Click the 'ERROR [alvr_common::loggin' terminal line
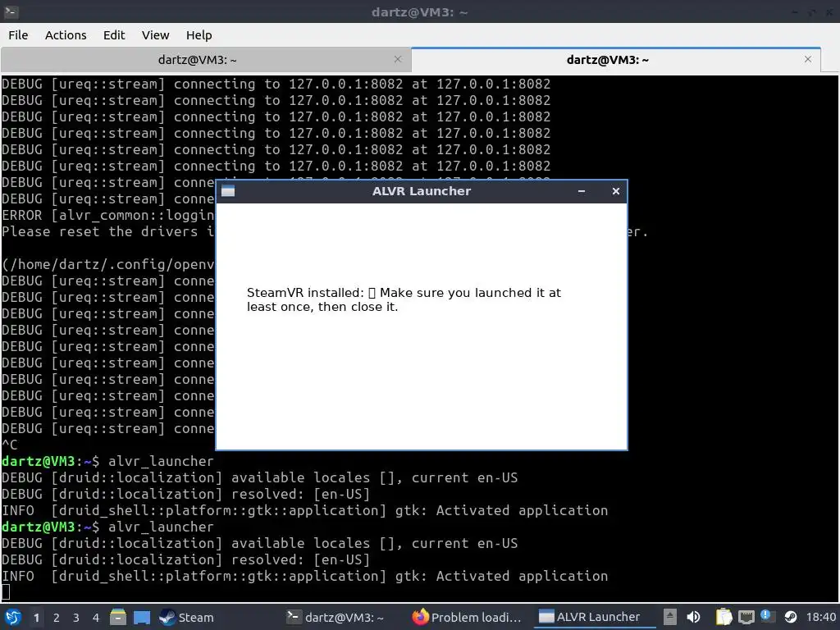This screenshot has height=630, width=840. click(x=107, y=216)
